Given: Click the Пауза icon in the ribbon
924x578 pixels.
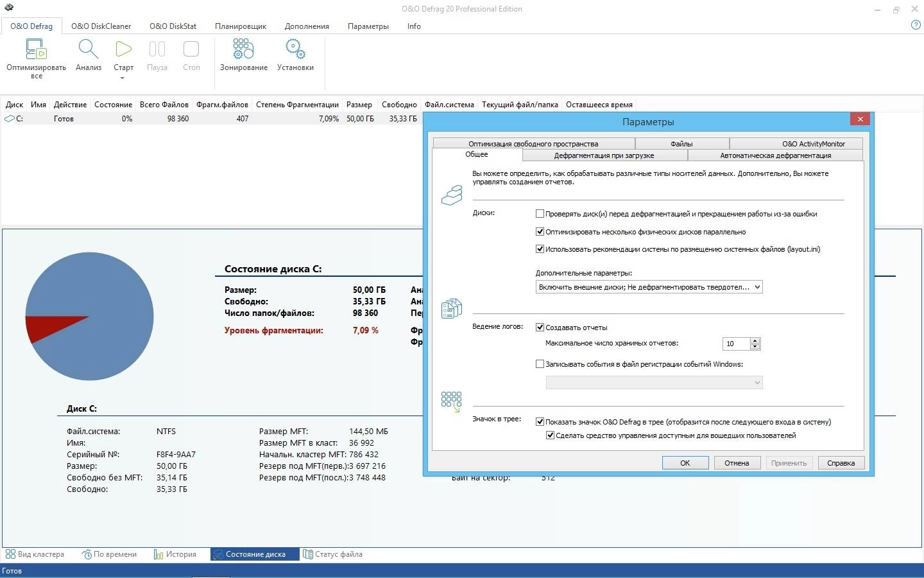Looking at the screenshot, I should (x=157, y=49).
